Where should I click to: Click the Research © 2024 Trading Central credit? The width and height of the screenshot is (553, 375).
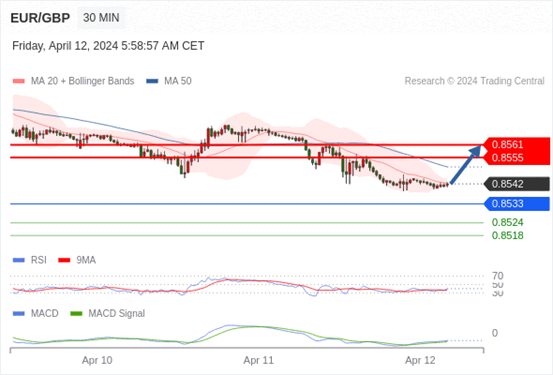click(x=474, y=81)
